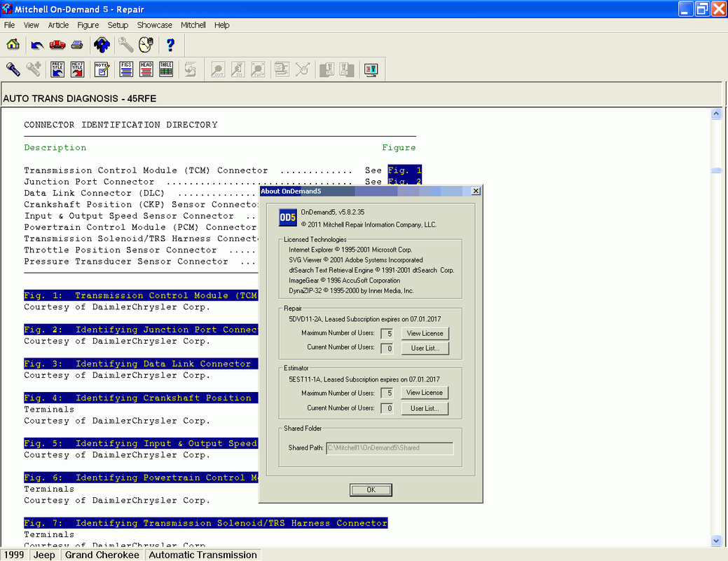Click scrollbar down arrow in article

(716, 541)
